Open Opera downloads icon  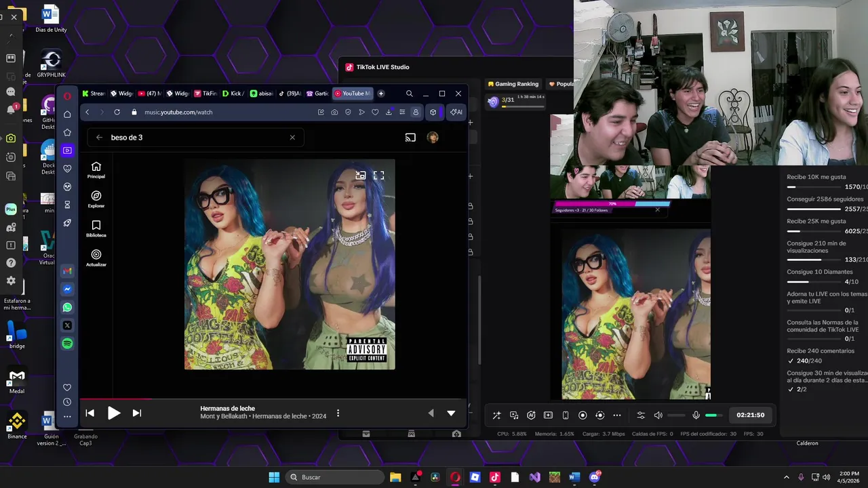389,112
